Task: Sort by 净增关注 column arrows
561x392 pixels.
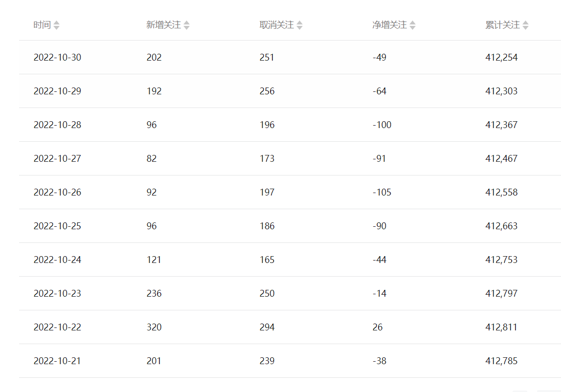Action: pyautogui.click(x=412, y=25)
